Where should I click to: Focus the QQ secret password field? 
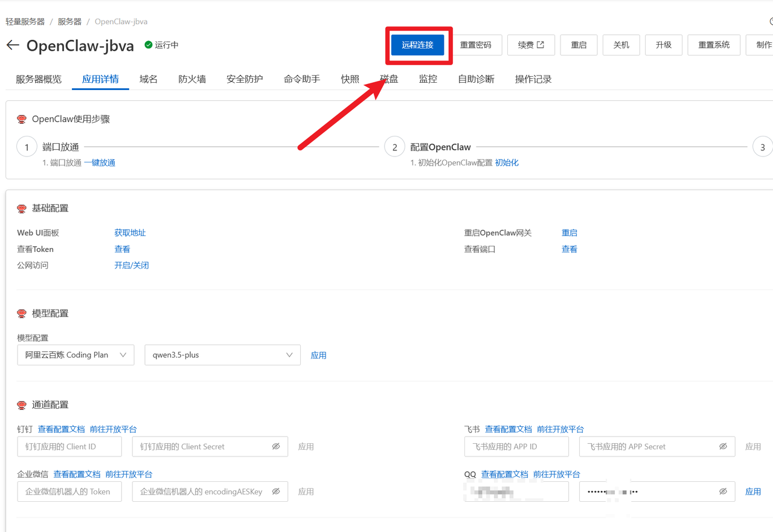coord(657,492)
